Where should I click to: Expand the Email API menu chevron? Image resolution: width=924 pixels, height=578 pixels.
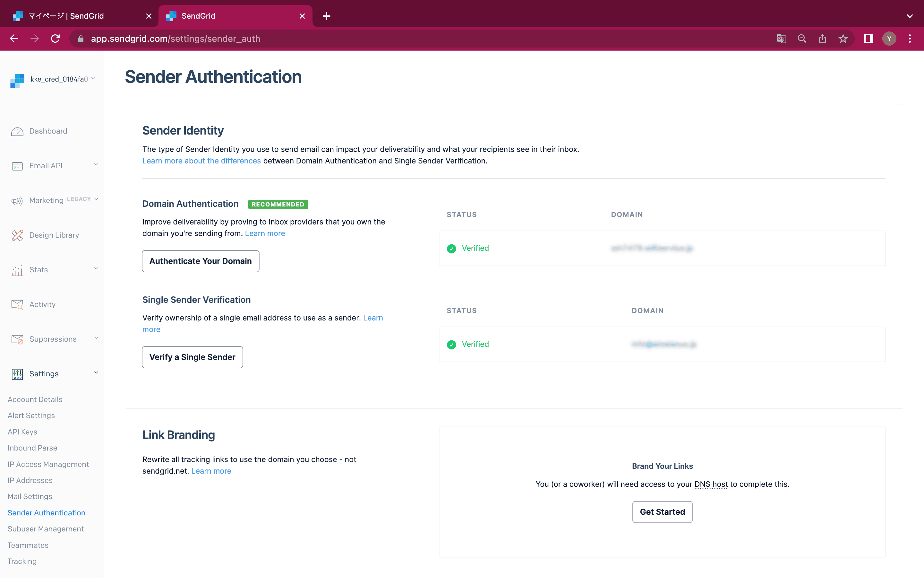click(x=96, y=165)
